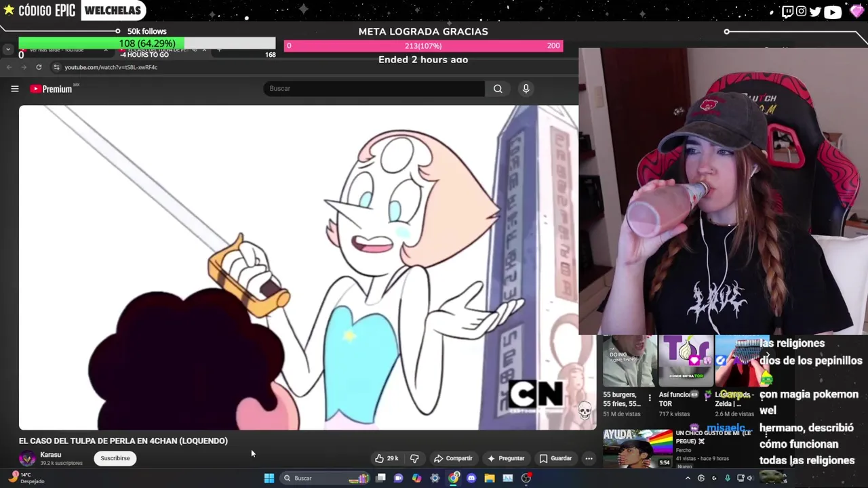The height and width of the screenshot is (488, 868).
Task: Click the 'UN CHICO GUSTO DE MI' video title
Action: pyautogui.click(x=713, y=436)
